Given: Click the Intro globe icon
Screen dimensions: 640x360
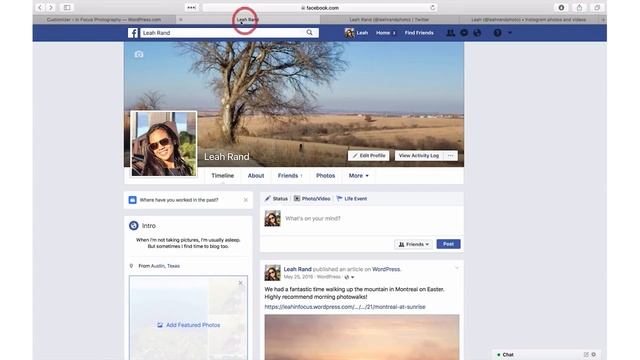Looking at the screenshot, I should [133, 225].
